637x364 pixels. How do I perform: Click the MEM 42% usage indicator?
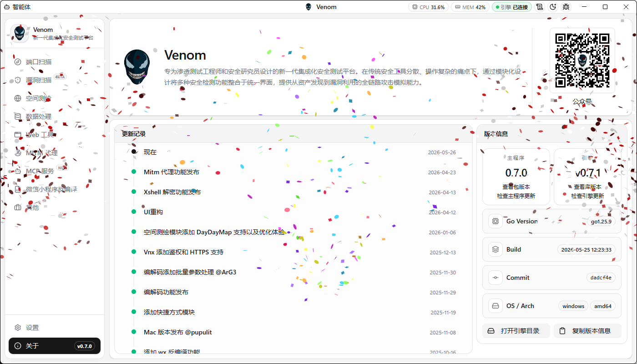(470, 7)
